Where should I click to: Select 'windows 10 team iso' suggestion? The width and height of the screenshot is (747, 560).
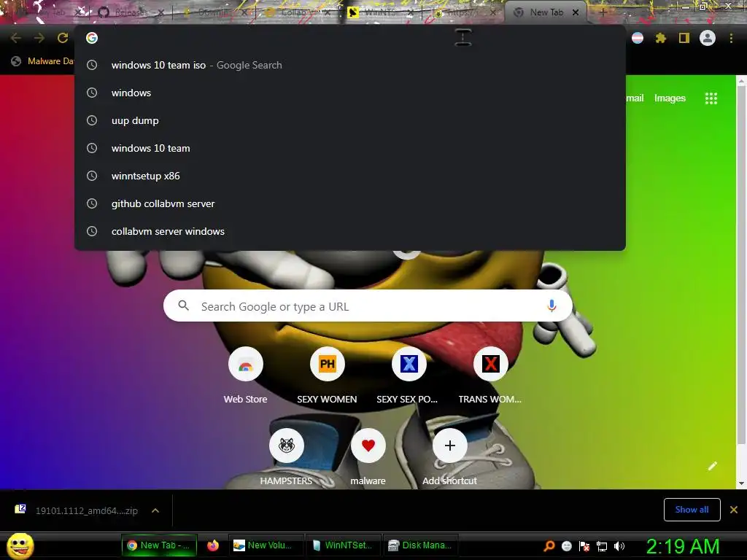pos(350,65)
